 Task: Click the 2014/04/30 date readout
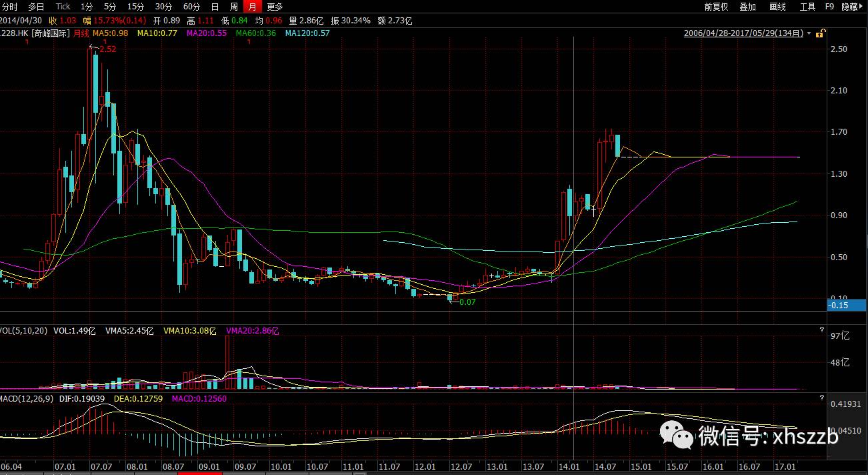pyautogui.click(x=21, y=21)
